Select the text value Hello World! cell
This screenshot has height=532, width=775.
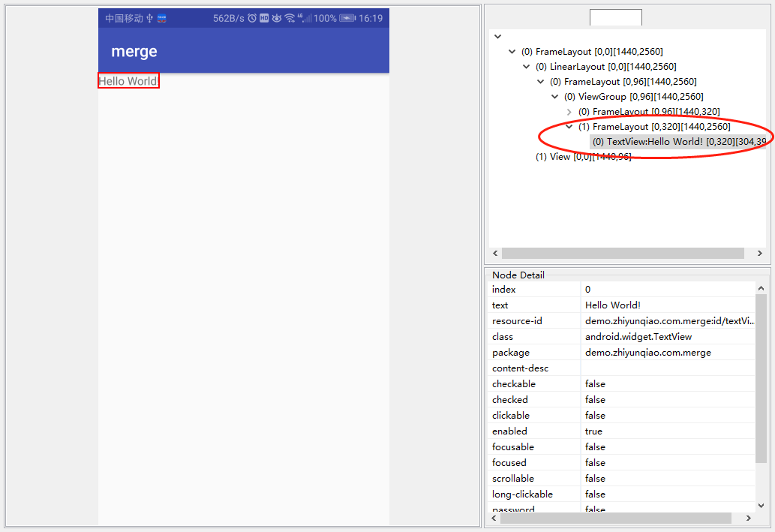(x=668, y=305)
